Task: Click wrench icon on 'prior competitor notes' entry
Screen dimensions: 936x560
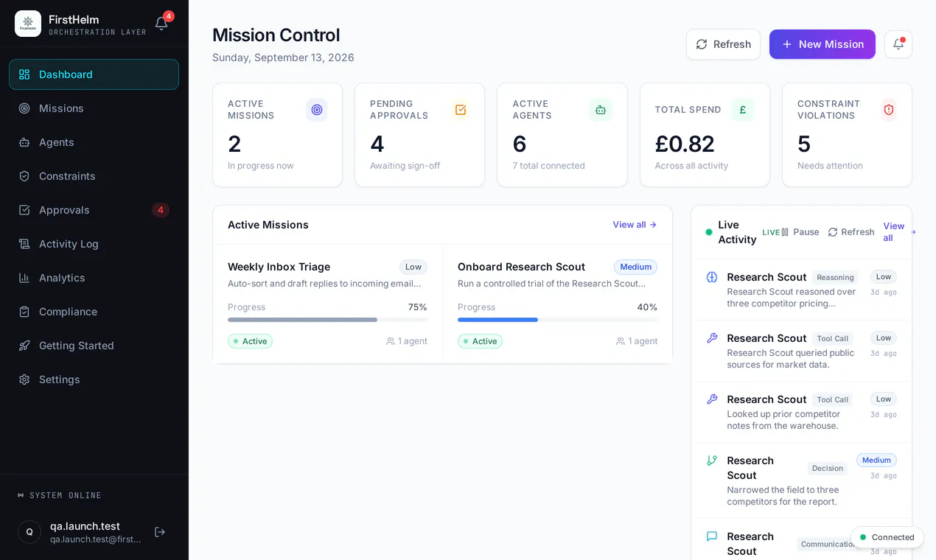Action: 712,399
